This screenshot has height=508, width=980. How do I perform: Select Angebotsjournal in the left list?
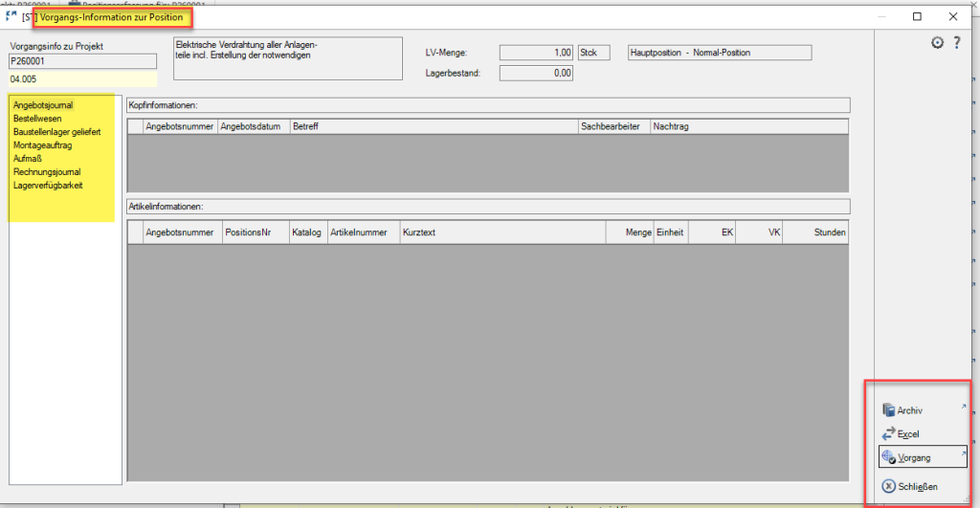click(x=43, y=105)
